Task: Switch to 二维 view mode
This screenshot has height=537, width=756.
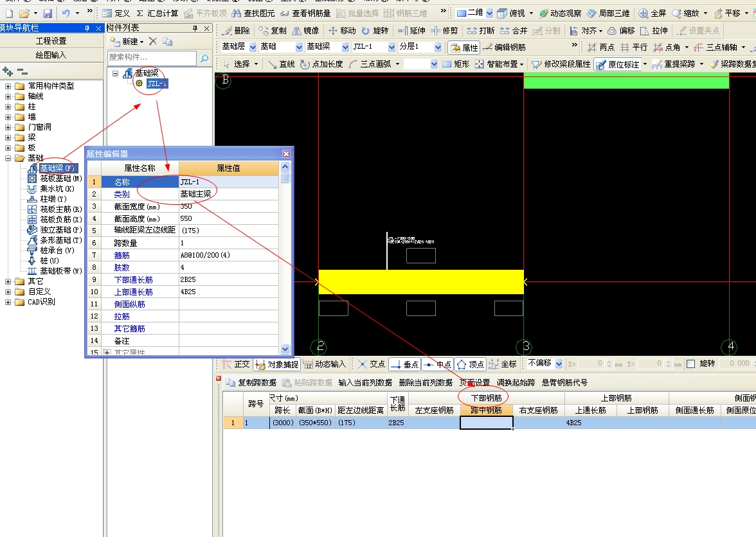Action: pos(470,13)
